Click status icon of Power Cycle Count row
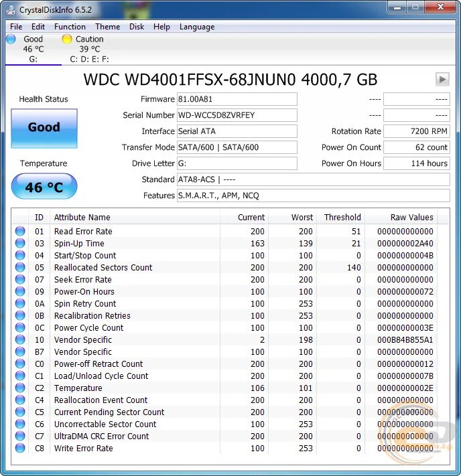This screenshot has width=461, height=476. (x=20, y=327)
